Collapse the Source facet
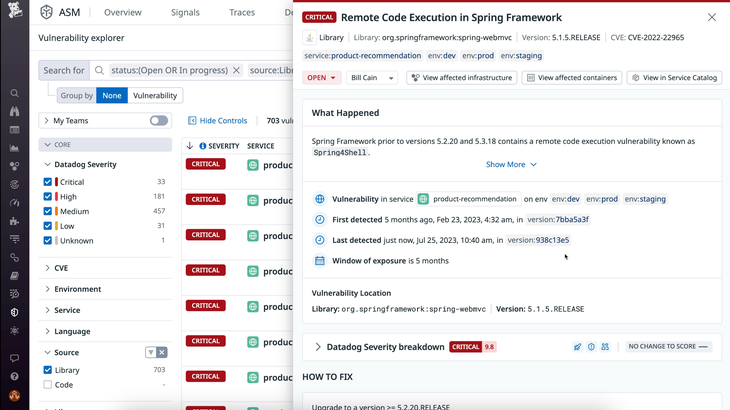The height and width of the screenshot is (410, 730). (x=47, y=352)
